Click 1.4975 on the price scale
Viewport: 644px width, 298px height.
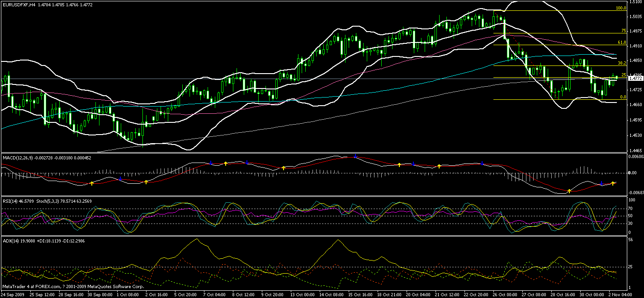(635, 32)
